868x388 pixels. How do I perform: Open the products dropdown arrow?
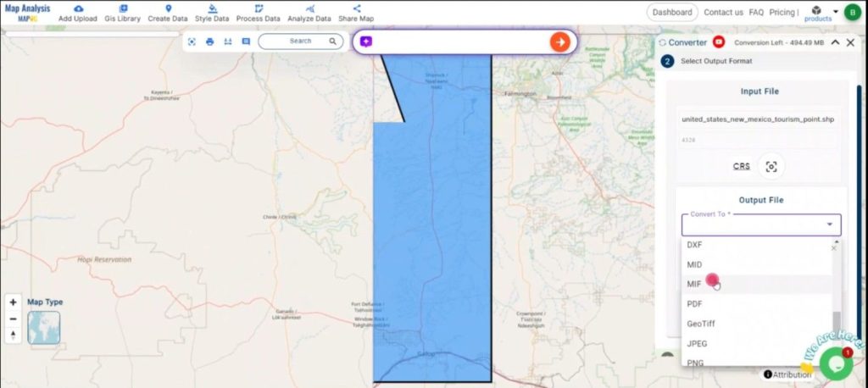click(x=836, y=12)
